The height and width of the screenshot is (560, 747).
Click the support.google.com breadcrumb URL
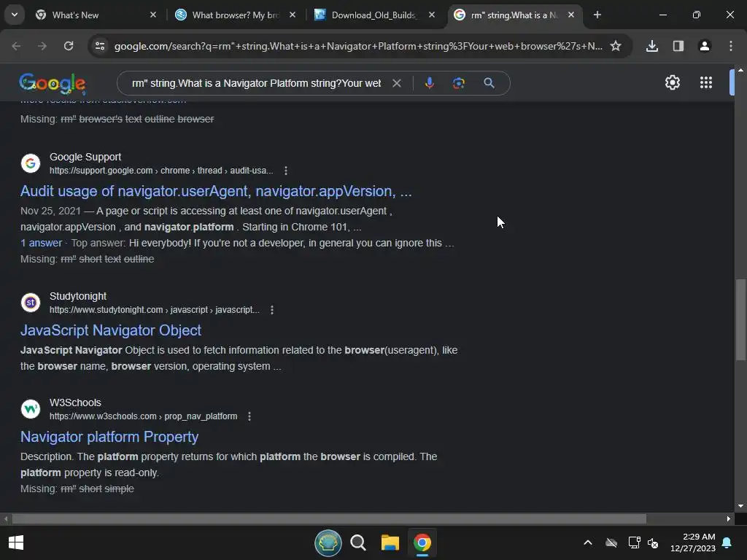[x=161, y=171]
